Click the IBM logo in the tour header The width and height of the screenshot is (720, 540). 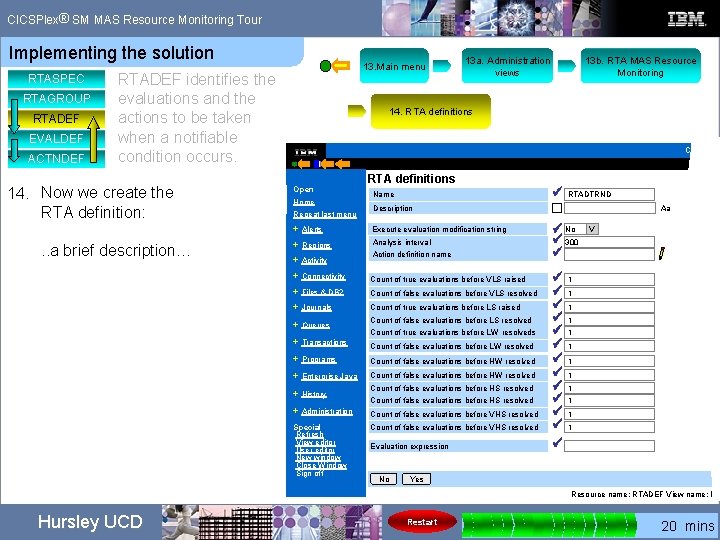tap(686, 19)
